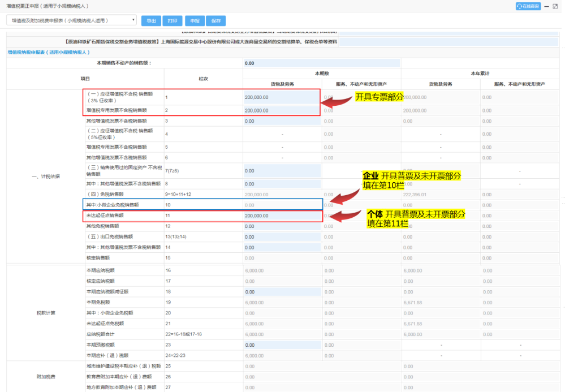This screenshot has width=565, height=392.
Task: Maximize the declaration window
Action: (x=555, y=6)
